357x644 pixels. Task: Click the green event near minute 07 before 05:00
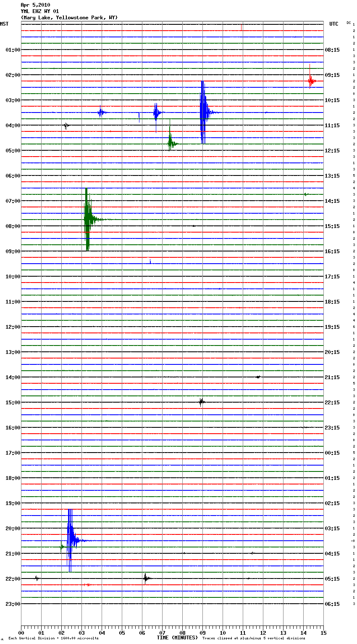(x=171, y=143)
